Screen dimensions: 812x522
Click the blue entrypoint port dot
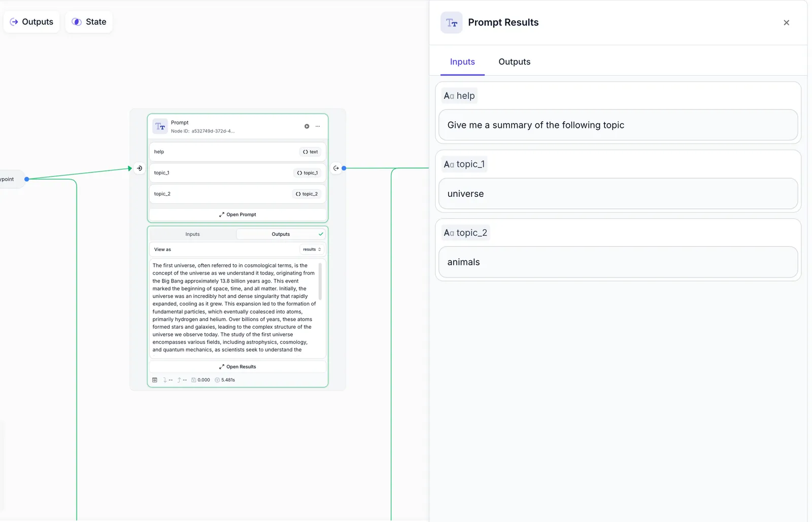27,179
